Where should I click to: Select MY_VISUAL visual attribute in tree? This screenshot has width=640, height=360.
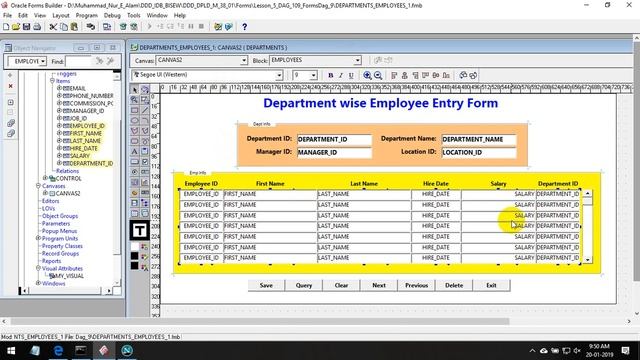click(x=68, y=276)
